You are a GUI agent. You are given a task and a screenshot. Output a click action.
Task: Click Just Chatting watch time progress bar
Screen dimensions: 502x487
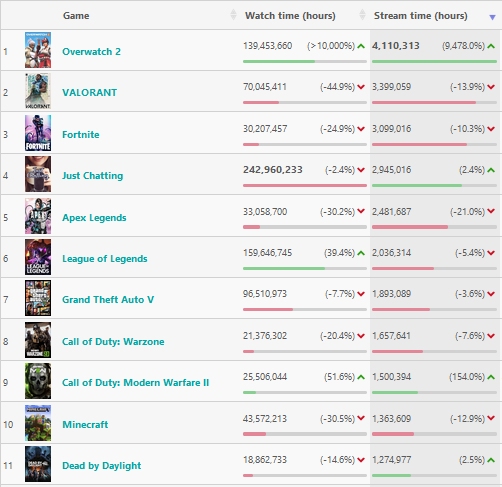305,185
